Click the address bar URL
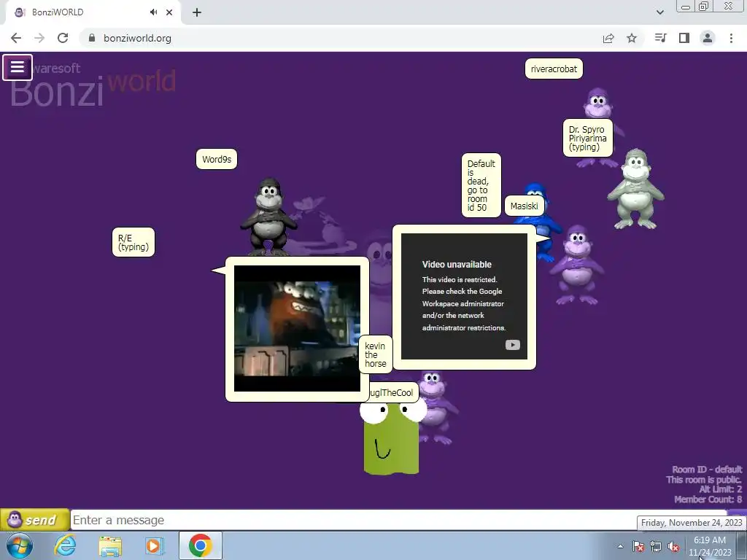747x560 pixels. tap(137, 38)
